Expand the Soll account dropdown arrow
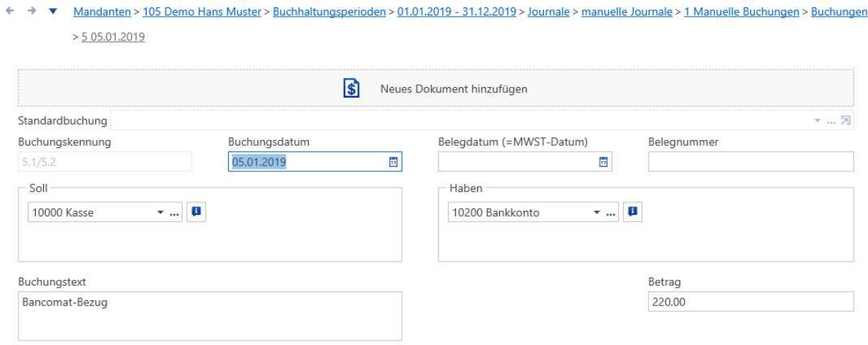The image size is (868, 345). (x=161, y=212)
